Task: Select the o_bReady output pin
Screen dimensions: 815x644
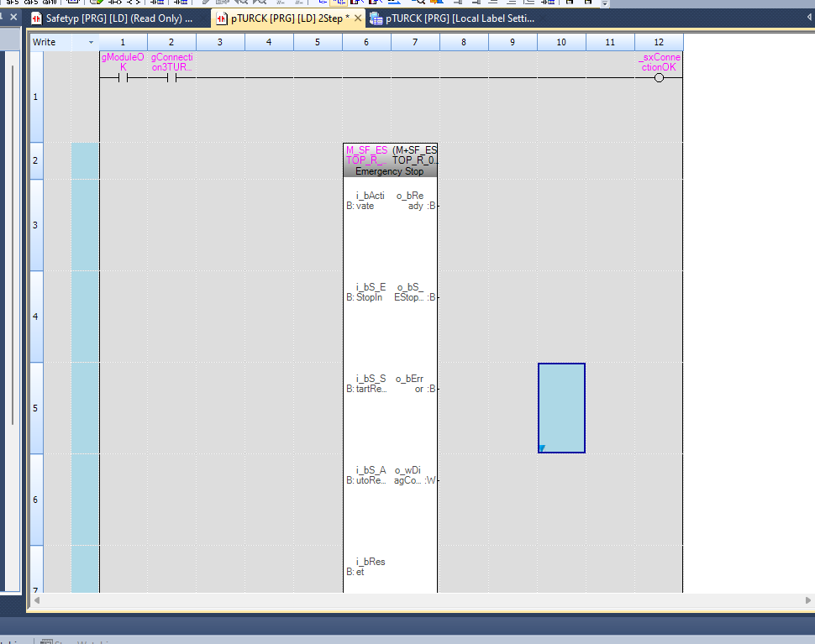Action: pos(415,201)
